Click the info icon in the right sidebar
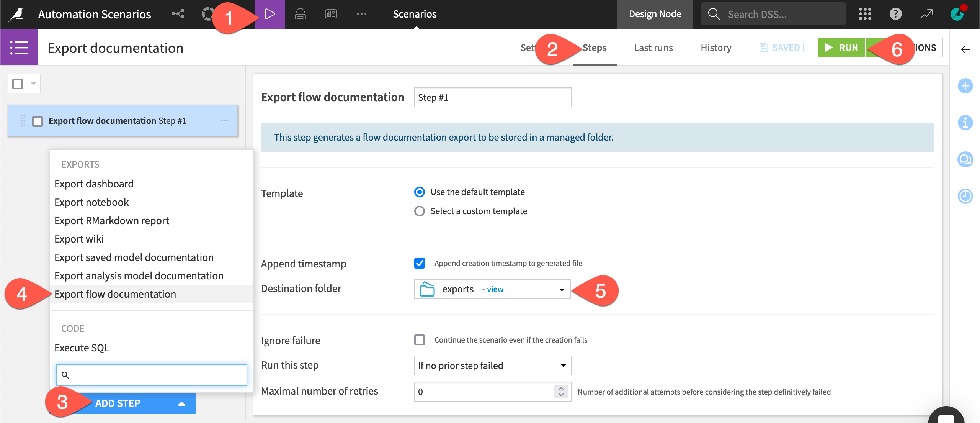Image resolution: width=980 pixels, height=423 pixels. [x=965, y=123]
